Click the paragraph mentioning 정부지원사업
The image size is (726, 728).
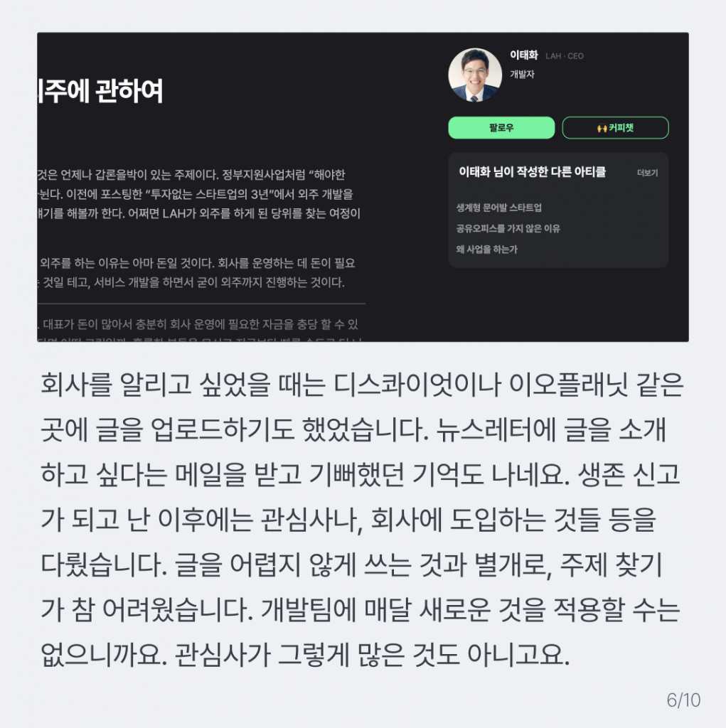(199, 194)
